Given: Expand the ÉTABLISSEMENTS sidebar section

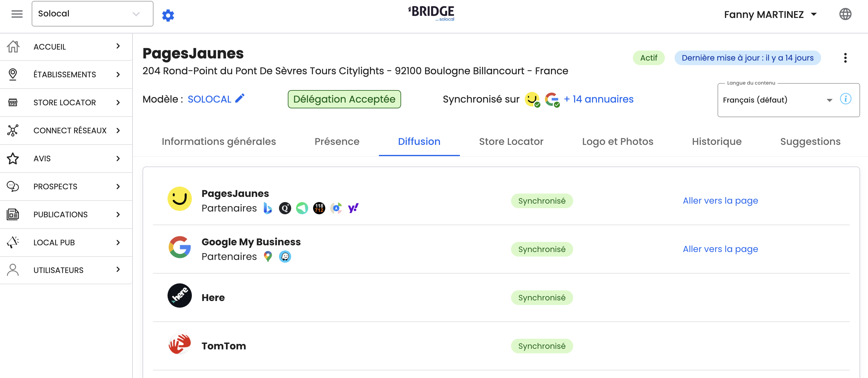Looking at the screenshot, I should tap(66, 74).
